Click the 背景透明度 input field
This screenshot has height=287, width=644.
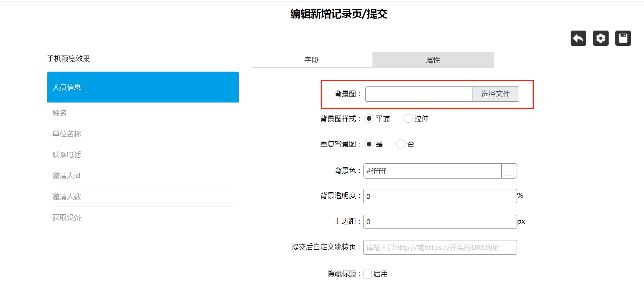coord(440,196)
